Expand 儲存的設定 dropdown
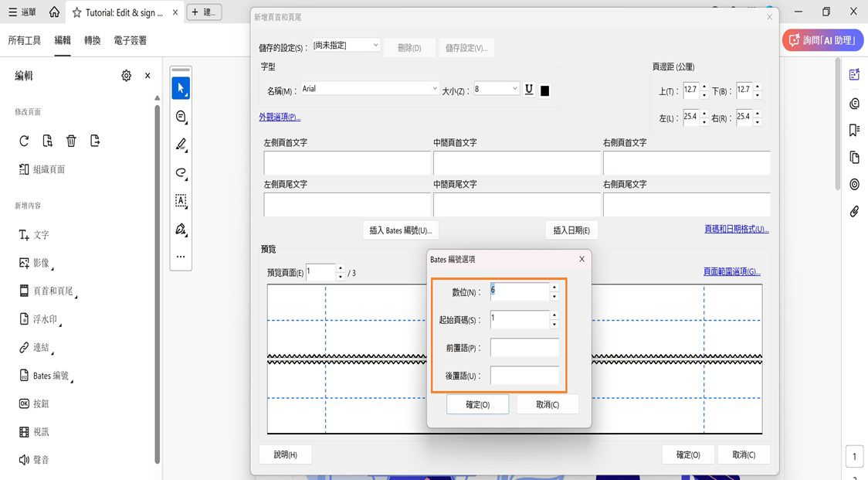 (x=375, y=45)
